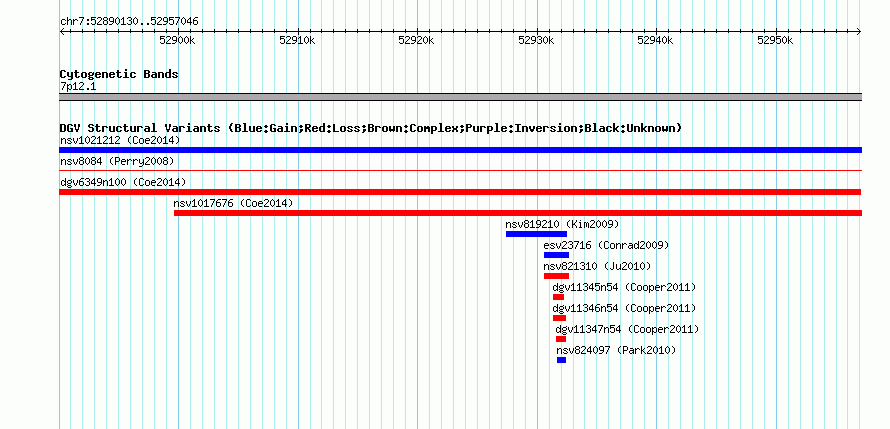Viewport: 890px width, 429px height.
Task: Open the dgv11346n54 (Cooper2011) label
Action: (x=624, y=308)
